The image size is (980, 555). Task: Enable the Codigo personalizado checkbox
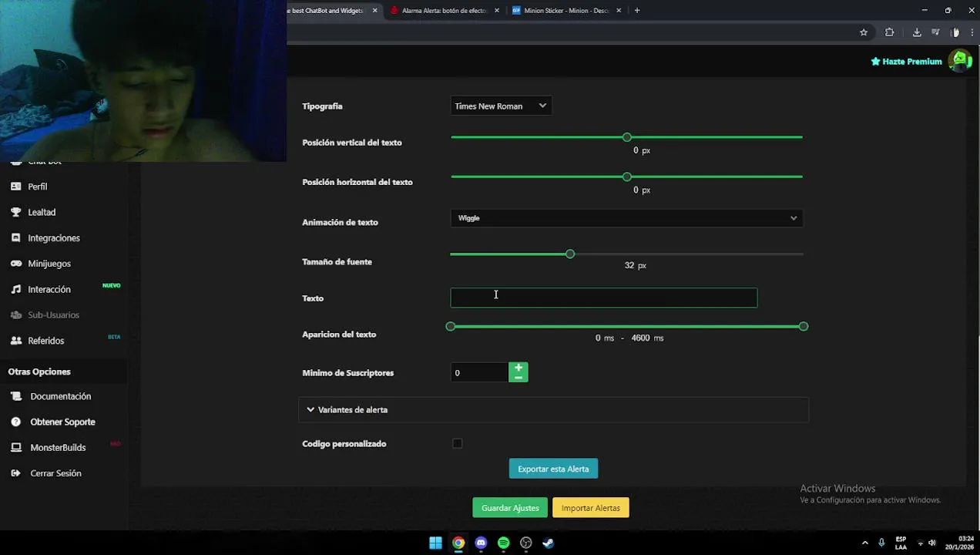[x=458, y=443]
